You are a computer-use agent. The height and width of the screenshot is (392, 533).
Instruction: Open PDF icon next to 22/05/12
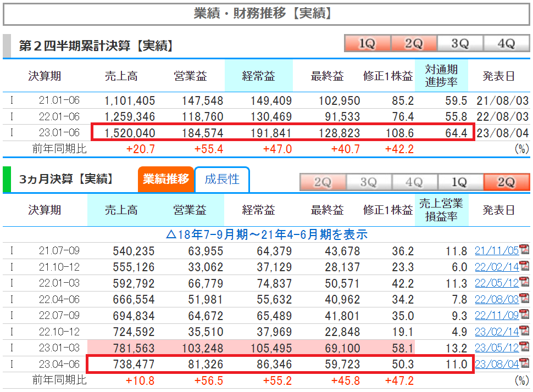pyautogui.click(x=525, y=282)
